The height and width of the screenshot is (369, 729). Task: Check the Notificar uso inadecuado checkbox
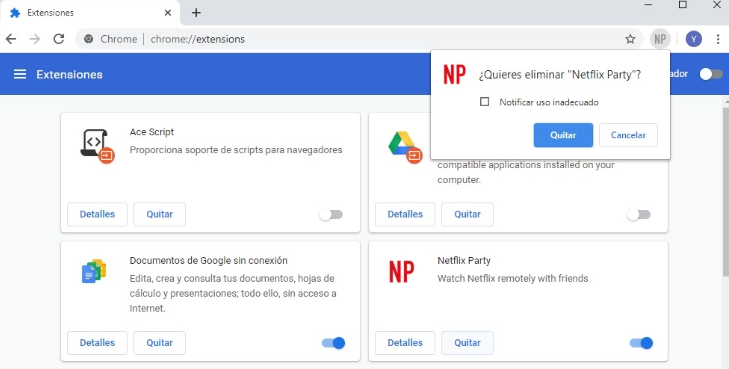(484, 102)
